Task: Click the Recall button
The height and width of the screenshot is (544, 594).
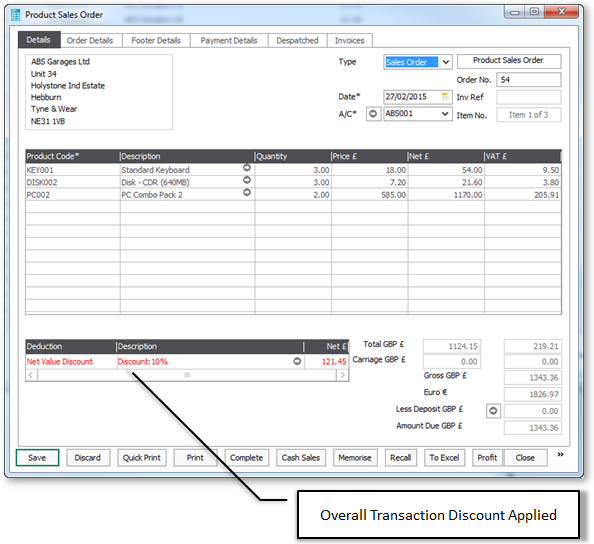Action: point(400,458)
